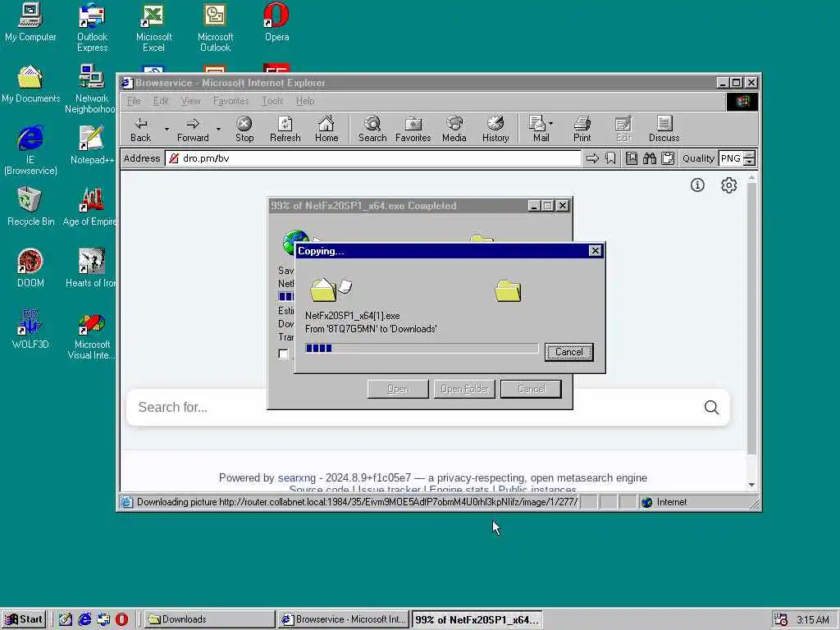Click the Internet Explorer quick launch icon

[84, 619]
